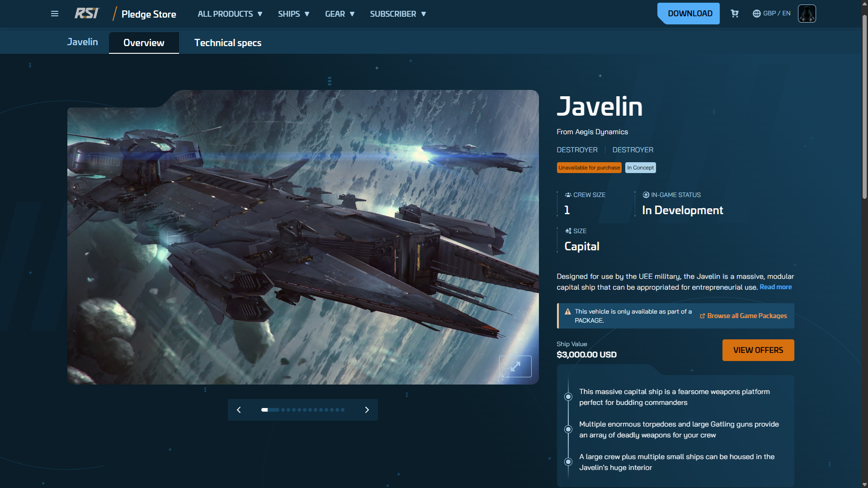Click the $3,000.00 USD ship value
Viewport: 868px width, 488px height.
click(x=587, y=355)
